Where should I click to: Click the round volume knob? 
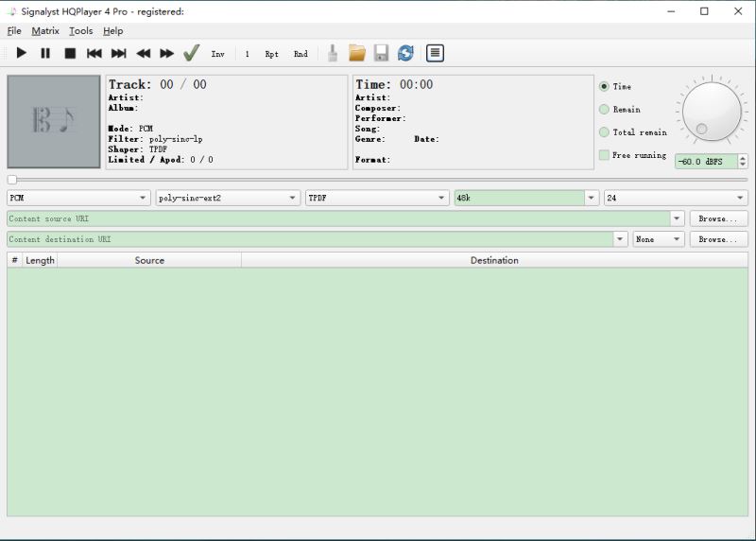point(712,112)
